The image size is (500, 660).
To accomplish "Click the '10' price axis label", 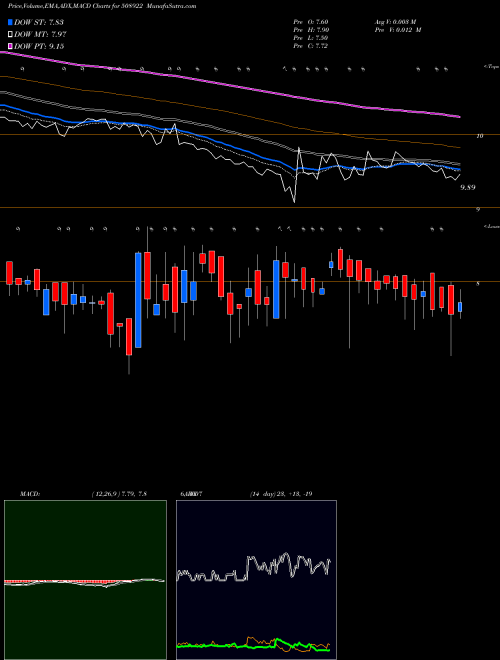I will 479,136.
